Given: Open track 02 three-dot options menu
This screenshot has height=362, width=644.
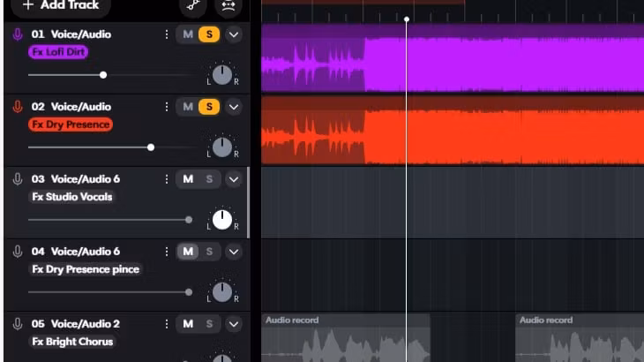Looking at the screenshot, I should [x=167, y=107].
